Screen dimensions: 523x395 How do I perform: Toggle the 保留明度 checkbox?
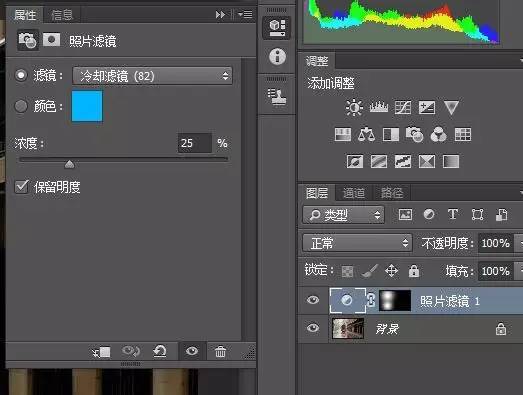(22, 186)
